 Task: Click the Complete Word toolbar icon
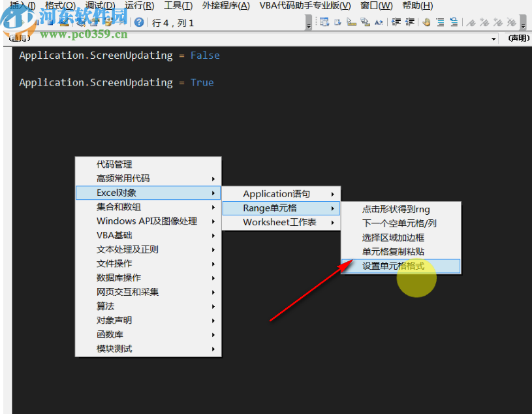[379, 22]
